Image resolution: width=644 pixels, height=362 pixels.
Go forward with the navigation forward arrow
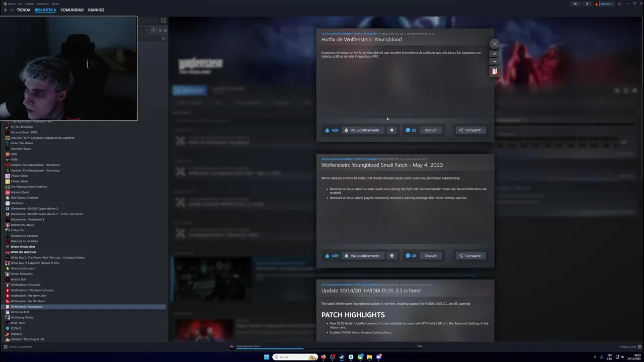click(12, 10)
